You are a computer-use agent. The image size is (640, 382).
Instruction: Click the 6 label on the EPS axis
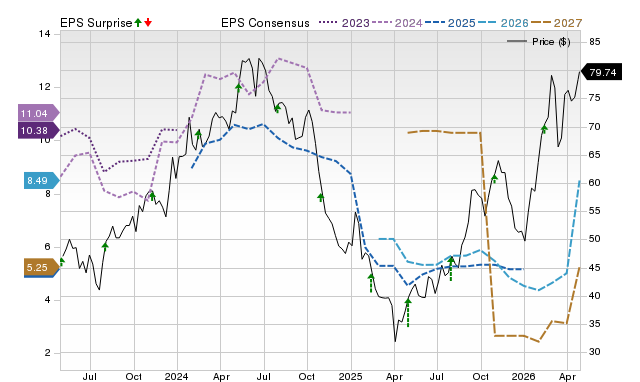48,247
